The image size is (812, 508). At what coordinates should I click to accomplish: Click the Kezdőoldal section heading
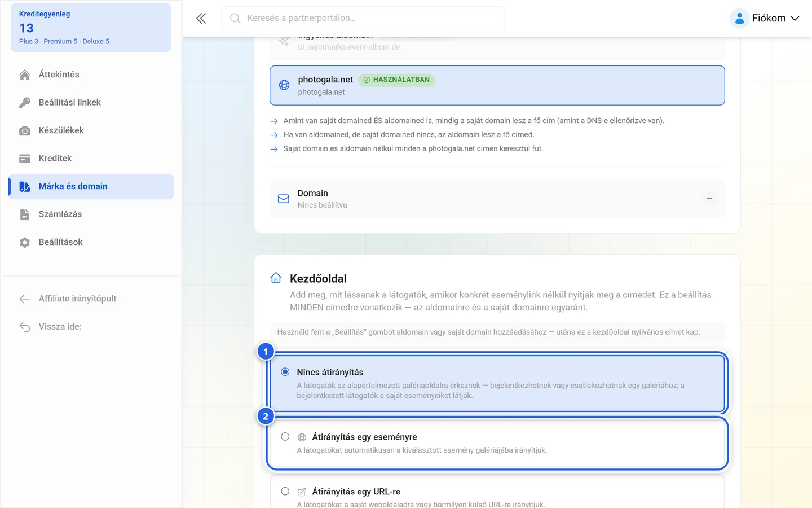[x=318, y=278]
